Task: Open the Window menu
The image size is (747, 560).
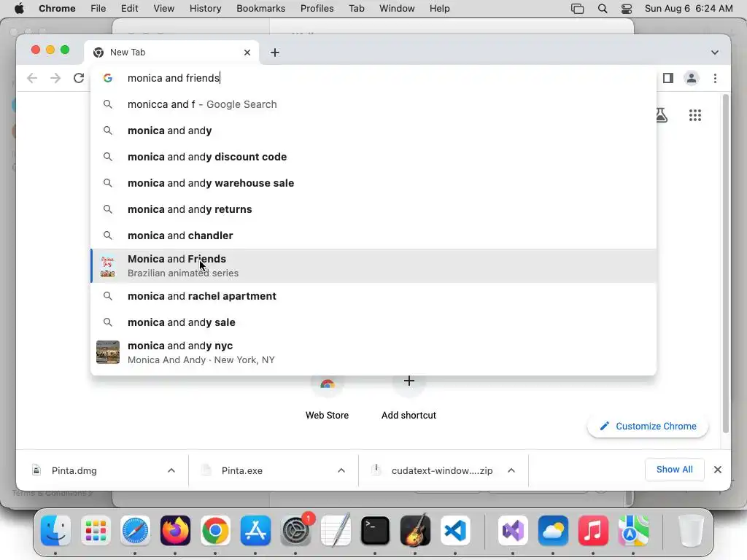Action: (397, 9)
